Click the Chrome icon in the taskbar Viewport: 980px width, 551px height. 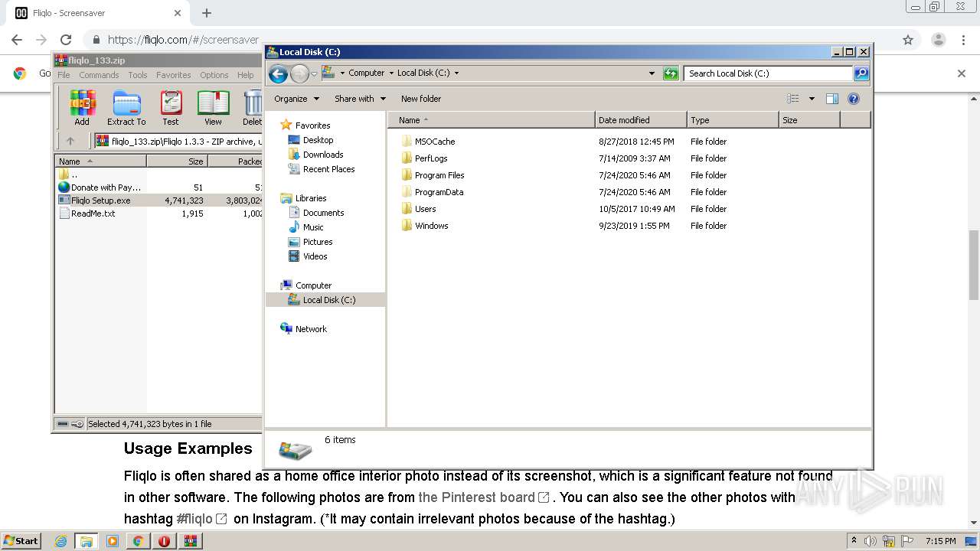138,541
